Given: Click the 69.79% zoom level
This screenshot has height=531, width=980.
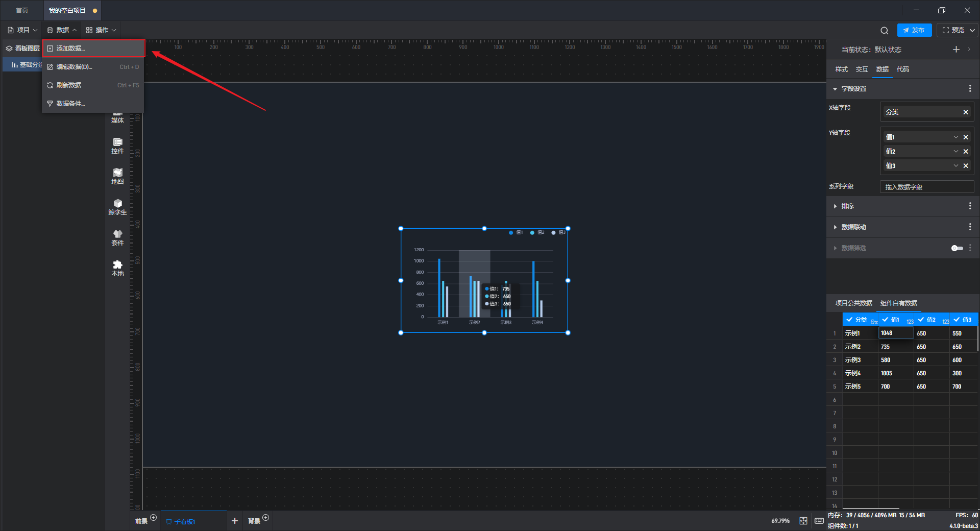Looking at the screenshot, I should (780, 521).
